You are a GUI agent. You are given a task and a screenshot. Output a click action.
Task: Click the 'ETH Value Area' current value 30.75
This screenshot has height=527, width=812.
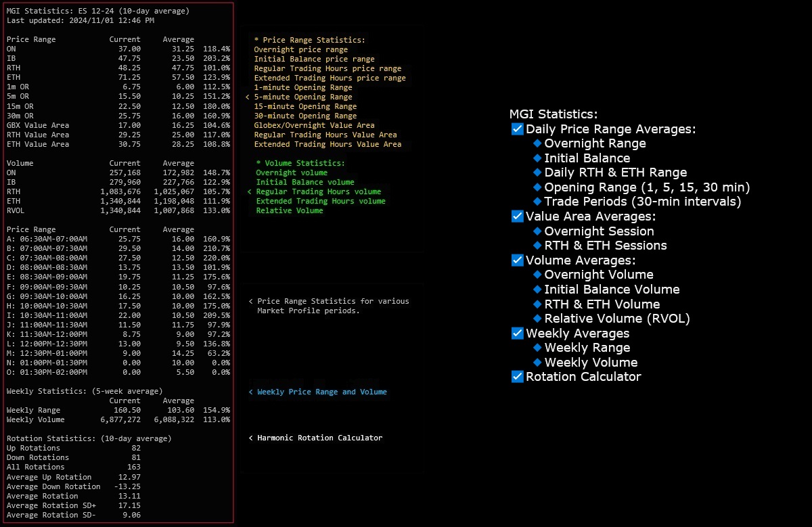[129, 144]
